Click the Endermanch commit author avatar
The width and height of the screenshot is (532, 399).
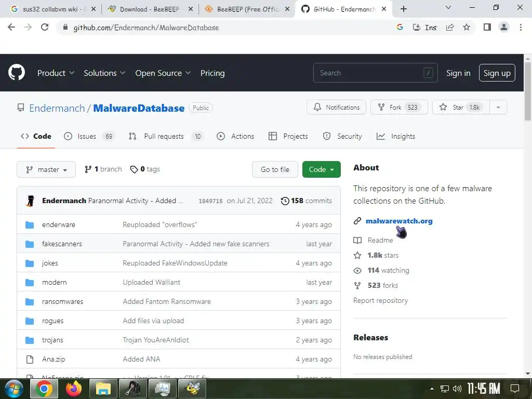tap(30, 201)
